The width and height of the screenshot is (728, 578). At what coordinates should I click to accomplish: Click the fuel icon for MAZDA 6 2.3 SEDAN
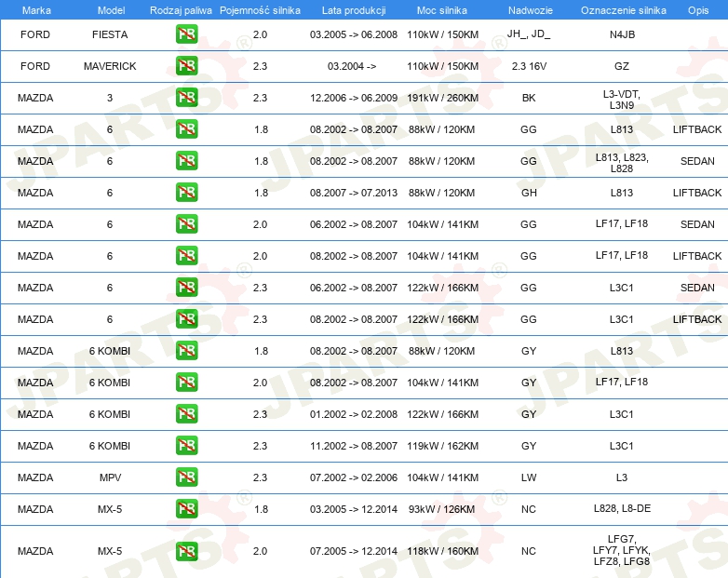coord(186,288)
